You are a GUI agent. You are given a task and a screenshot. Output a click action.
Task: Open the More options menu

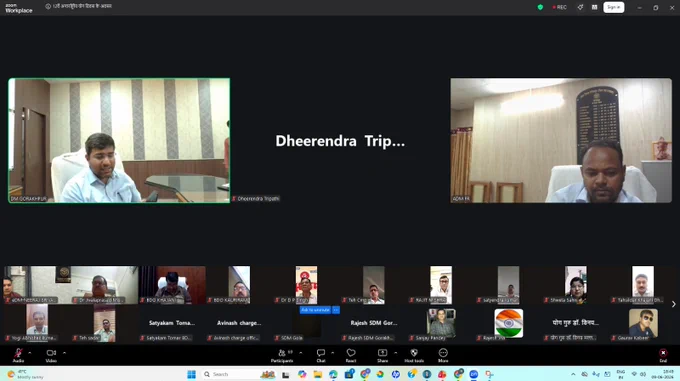coord(443,355)
